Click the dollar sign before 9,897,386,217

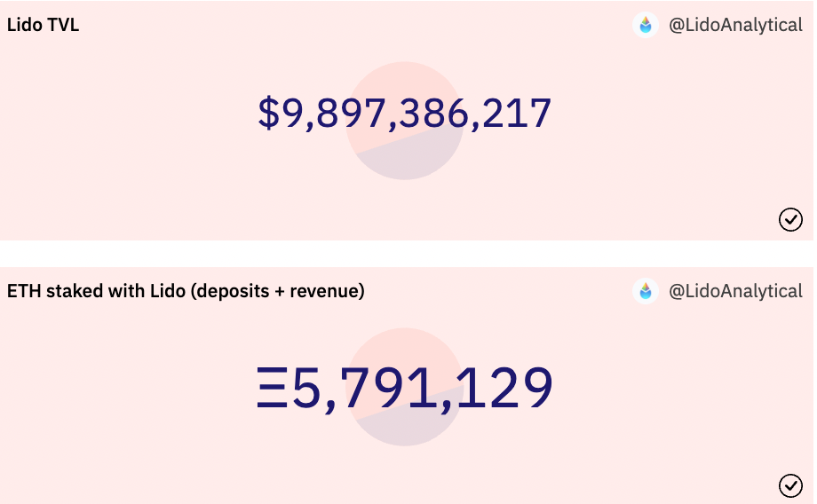click(268, 114)
